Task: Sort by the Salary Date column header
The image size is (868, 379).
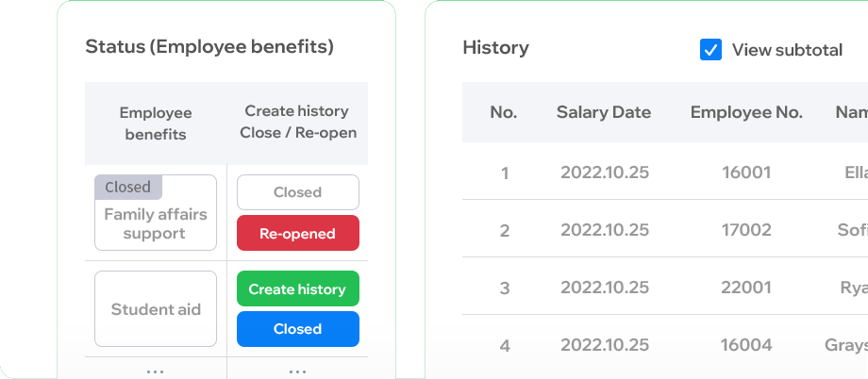Action: pyautogui.click(x=604, y=112)
